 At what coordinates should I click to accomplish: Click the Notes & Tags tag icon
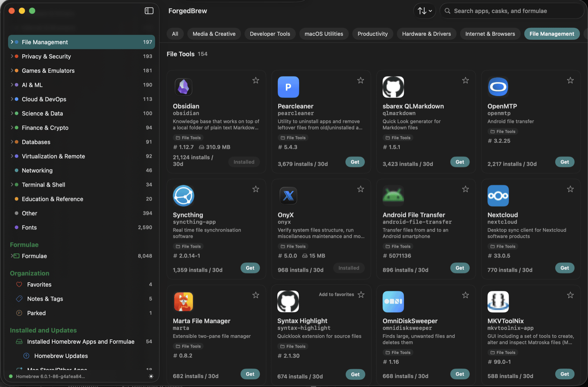pyautogui.click(x=19, y=299)
